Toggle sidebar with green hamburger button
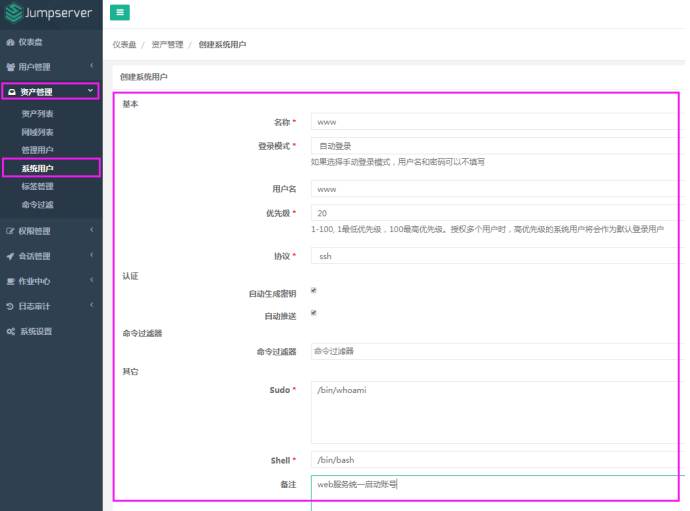The height and width of the screenshot is (511, 690). (x=120, y=12)
